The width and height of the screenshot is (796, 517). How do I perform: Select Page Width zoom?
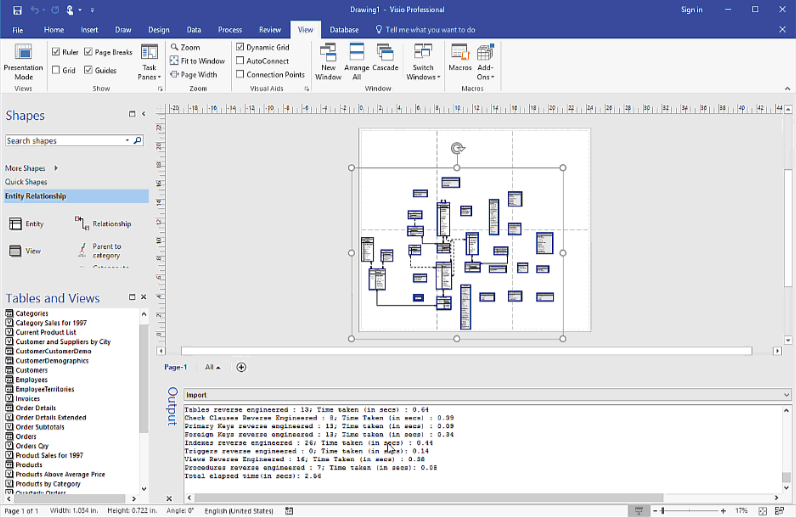click(193, 75)
